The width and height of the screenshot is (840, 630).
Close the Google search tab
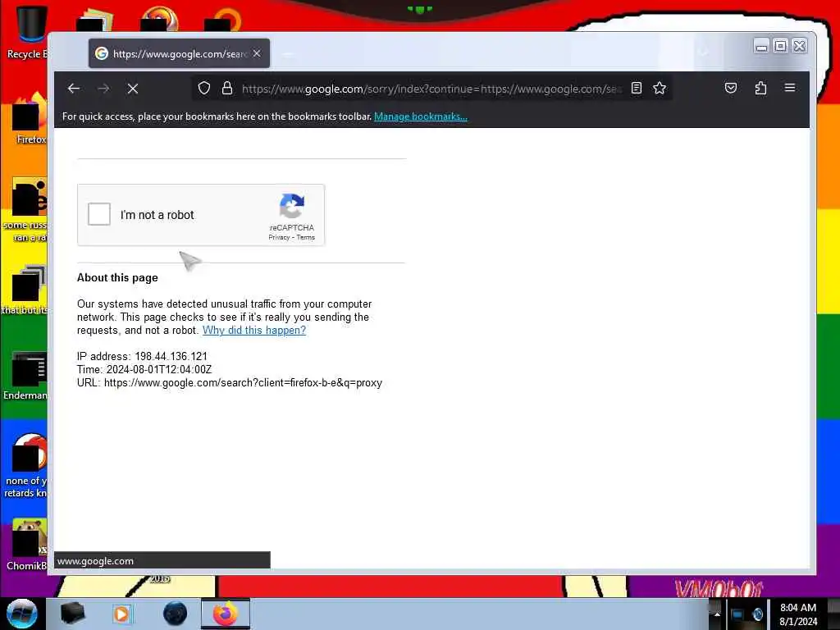click(x=257, y=53)
